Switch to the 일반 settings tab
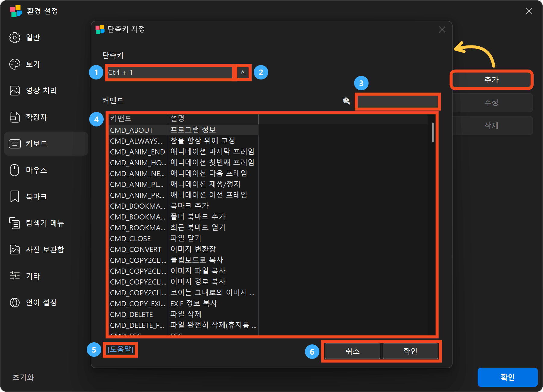The image size is (543, 392). coord(46,38)
